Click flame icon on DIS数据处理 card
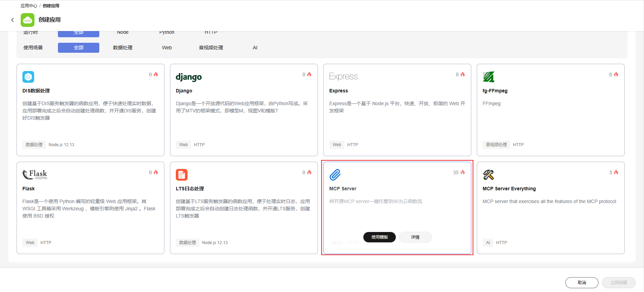Image resolution: width=644 pixels, height=292 pixels. pyautogui.click(x=156, y=74)
